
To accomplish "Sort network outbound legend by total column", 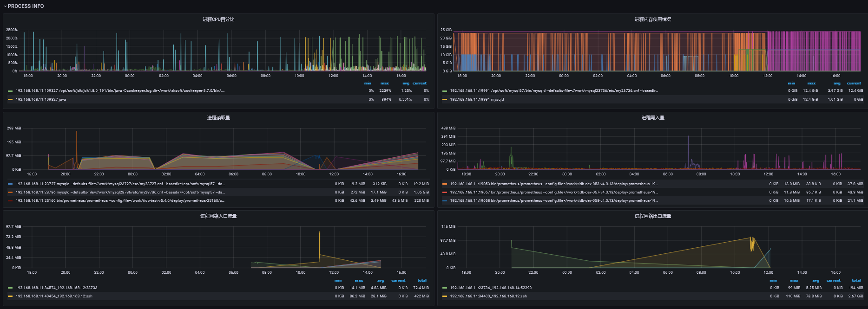I will pyautogui.click(x=856, y=281).
